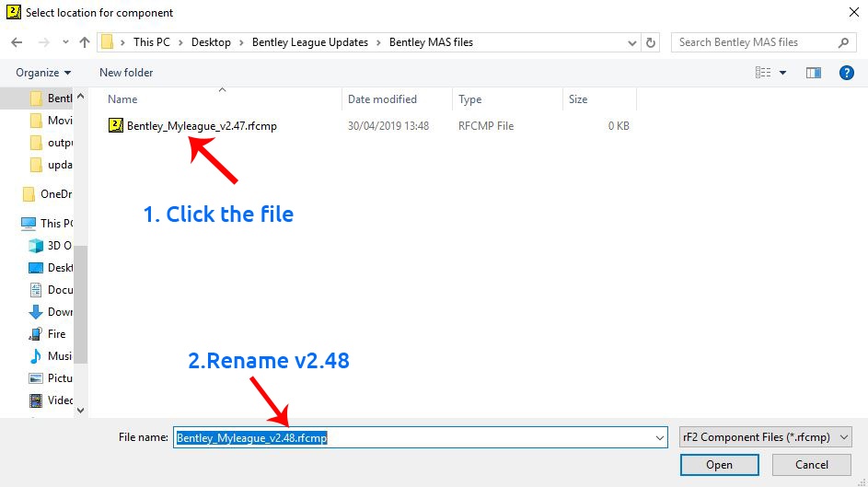868x487 pixels.
Task: Select Bentley_Myleague_v2.47.rfcmp file
Action: click(202, 126)
